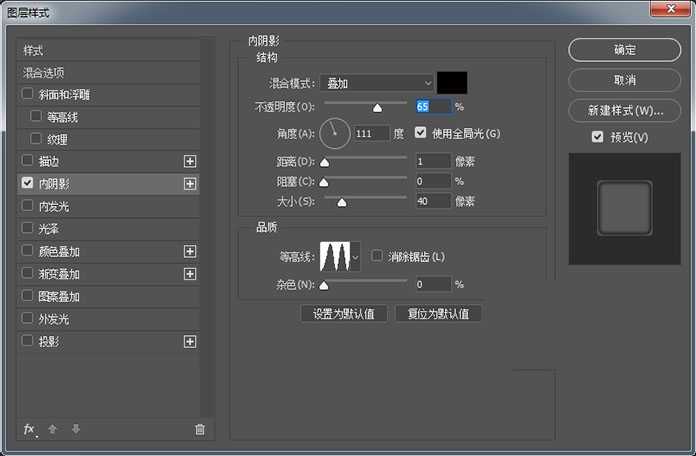
Task: Open the black shadow color swatch
Action: pyautogui.click(x=453, y=83)
